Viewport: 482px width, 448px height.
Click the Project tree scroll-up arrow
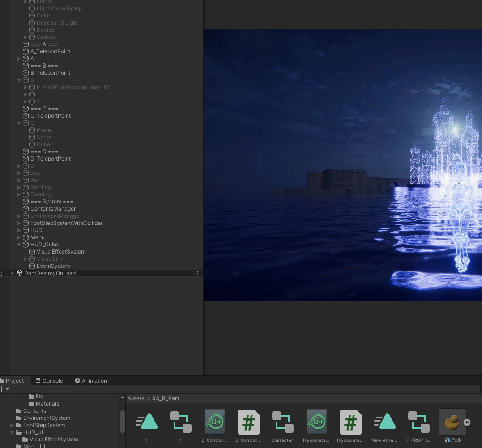(x=123, y=397)
